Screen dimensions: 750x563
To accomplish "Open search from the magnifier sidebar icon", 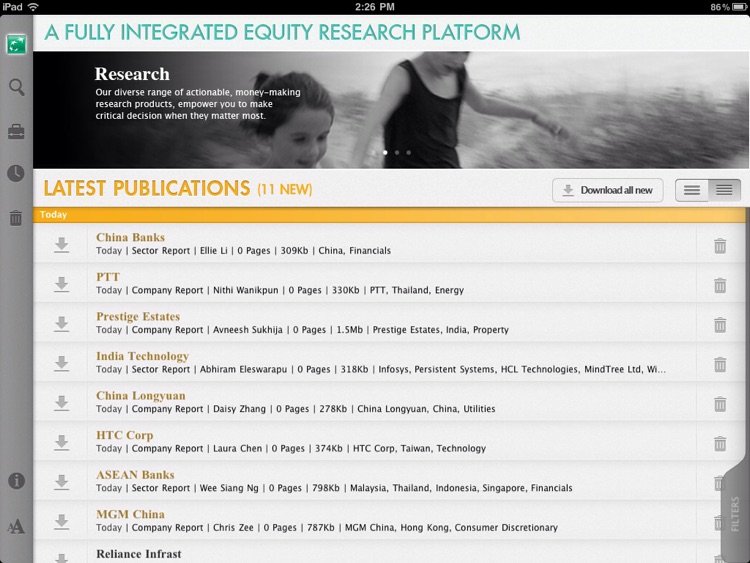I will (16, 88).
